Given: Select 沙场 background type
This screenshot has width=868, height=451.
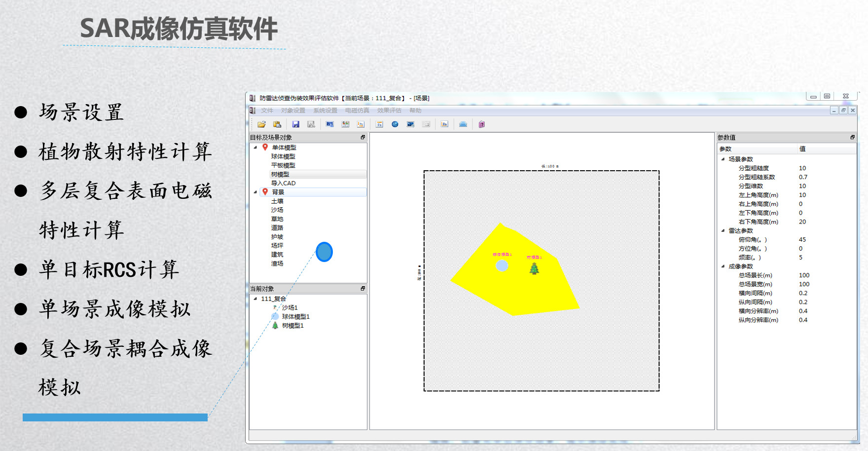Looking at the screenshot, I should click(277, 210).
